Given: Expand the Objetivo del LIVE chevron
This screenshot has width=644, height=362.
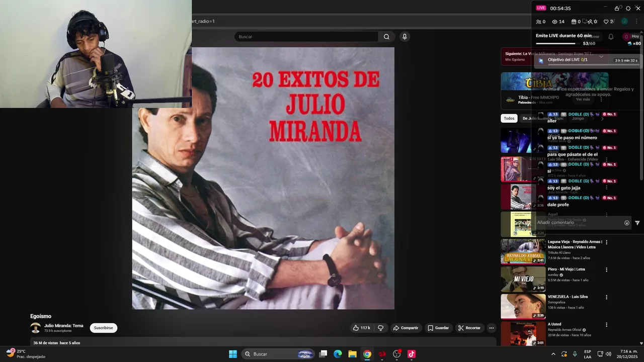Looking at the screenshot, I should (x=601, y=57).
